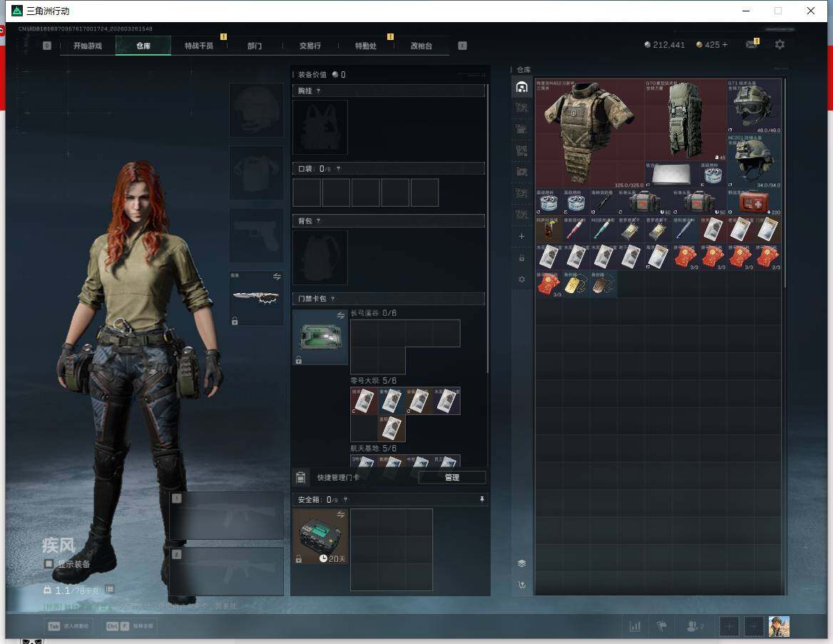Viewport: 833px width, 644px height.
Task: Select the heavy body armor in warehouse
Action: (x=589, y=134)
